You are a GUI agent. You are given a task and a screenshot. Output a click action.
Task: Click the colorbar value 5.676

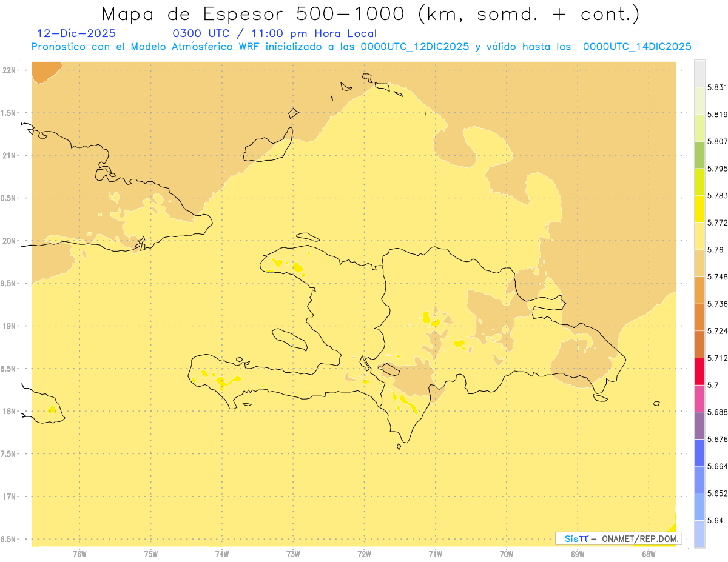click(718, 439)
